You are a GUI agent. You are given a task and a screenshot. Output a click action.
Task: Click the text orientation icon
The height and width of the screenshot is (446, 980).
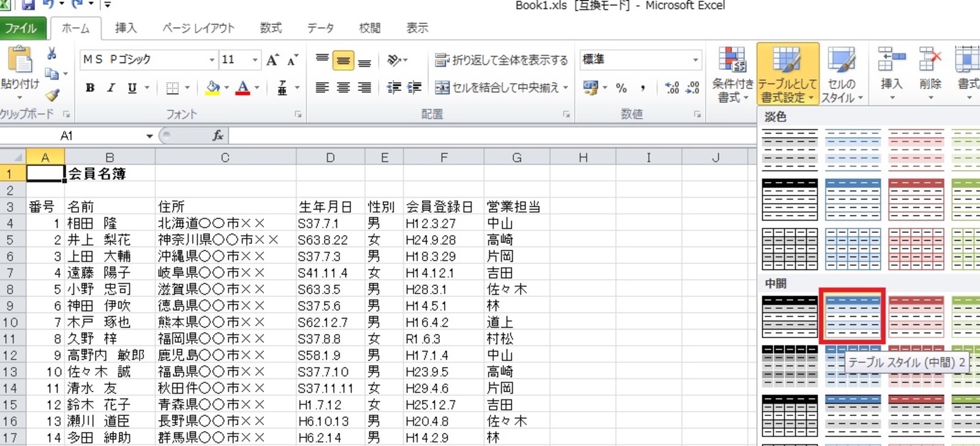click(394, 60)
